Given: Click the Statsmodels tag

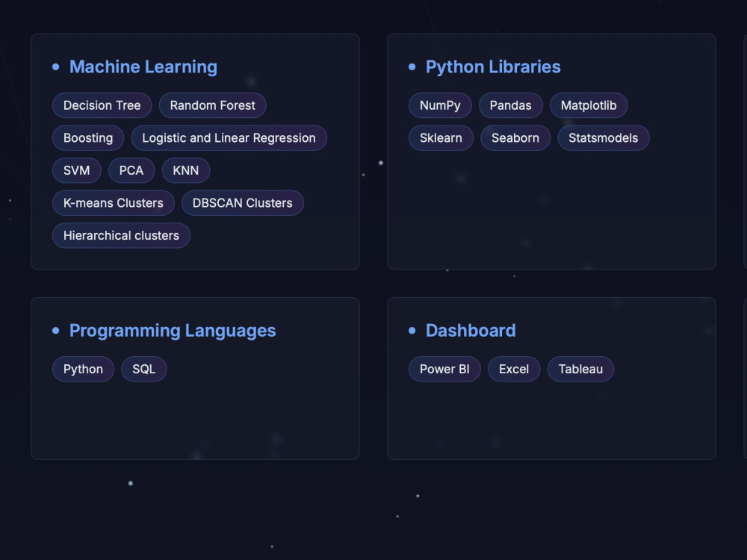Looking at the screenshot, I should 604,138.
